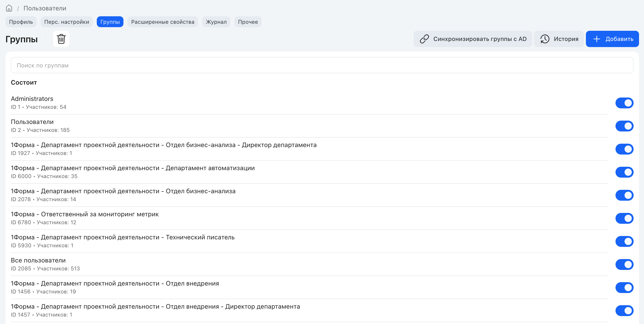The height and width of the screenshot is (324, 644).
Task: Click the Состоит section heading
Action: click(x=24, y=83)
